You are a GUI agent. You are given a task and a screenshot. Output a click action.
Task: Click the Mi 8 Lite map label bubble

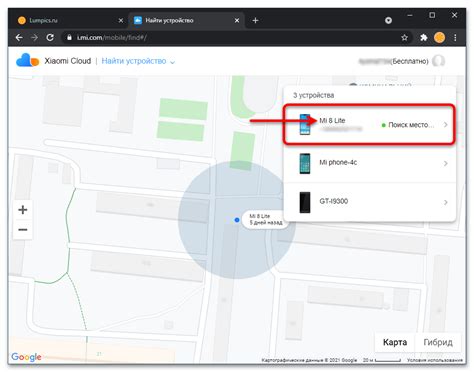pyautogui.click(x=265, y=219)
